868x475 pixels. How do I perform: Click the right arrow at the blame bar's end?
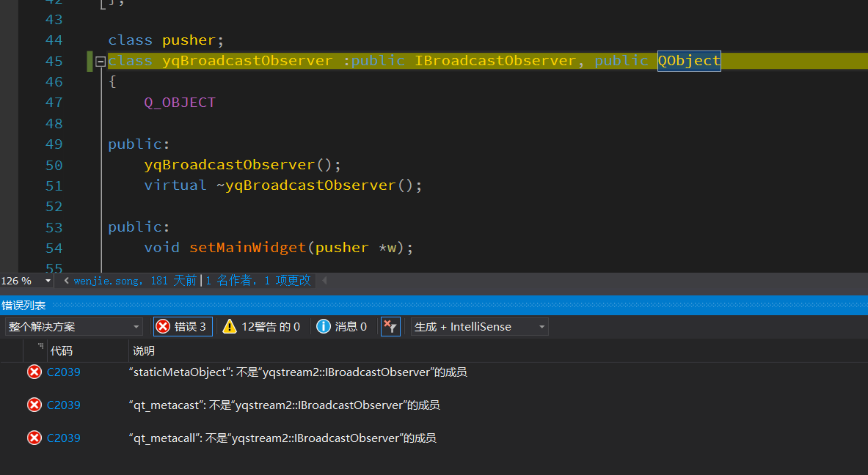(324, 280)
